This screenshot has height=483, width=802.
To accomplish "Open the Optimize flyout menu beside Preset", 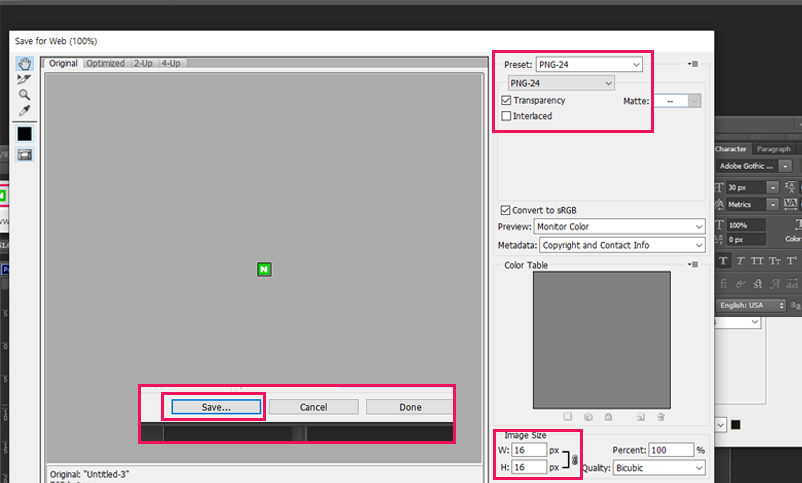I will pyautogui.click(x=693, y=64).
